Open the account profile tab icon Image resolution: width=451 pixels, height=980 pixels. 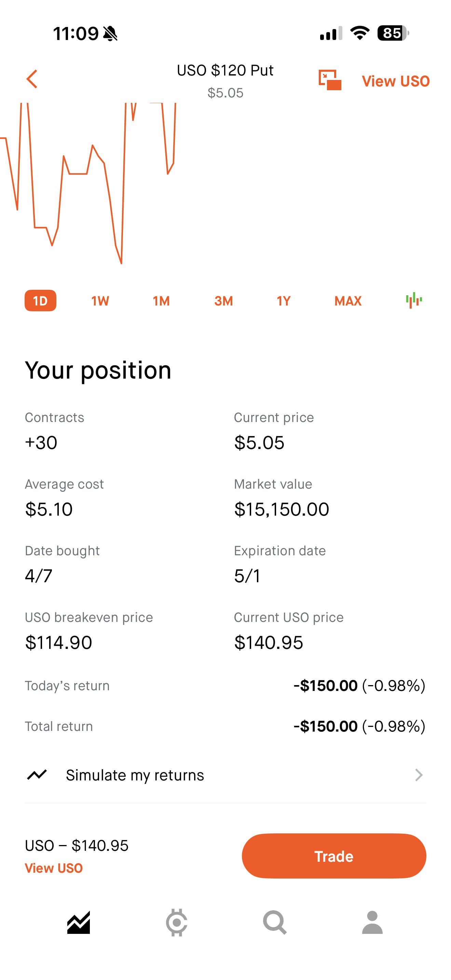pyautogui.click(x=372, y=922)
